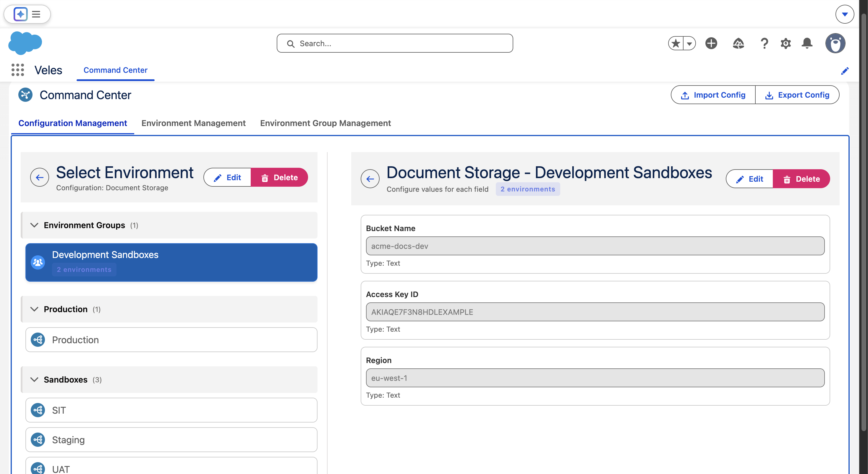
Task: Click the global Create plus icon
Action: [x=711, y=43]
